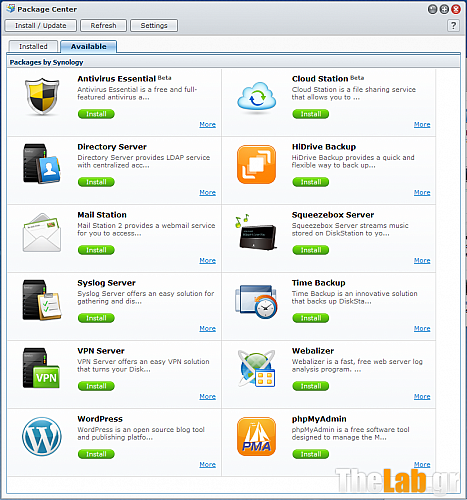Open More link for phpMyAdmin
Viewport: 467px width, 500px height.
tap(422, 464)
